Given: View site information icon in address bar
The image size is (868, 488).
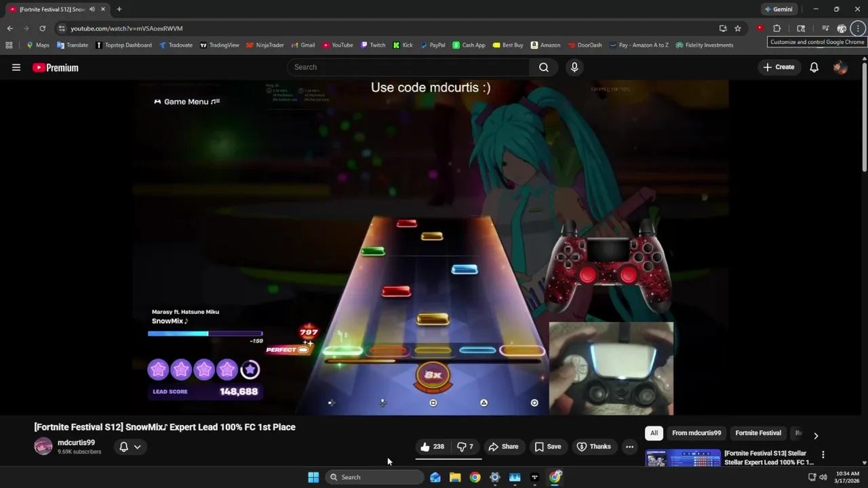Looking at the screenshot, I should click(62, 28).
